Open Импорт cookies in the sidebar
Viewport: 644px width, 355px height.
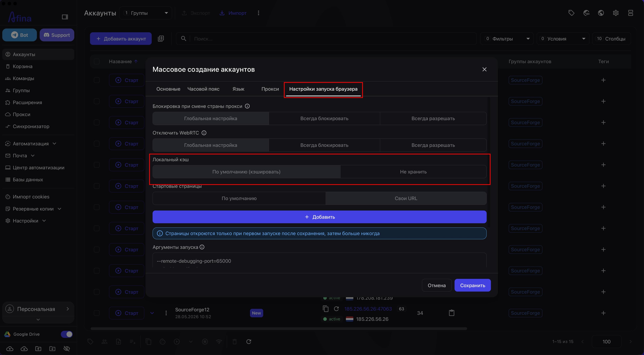(x=38, y=197)
